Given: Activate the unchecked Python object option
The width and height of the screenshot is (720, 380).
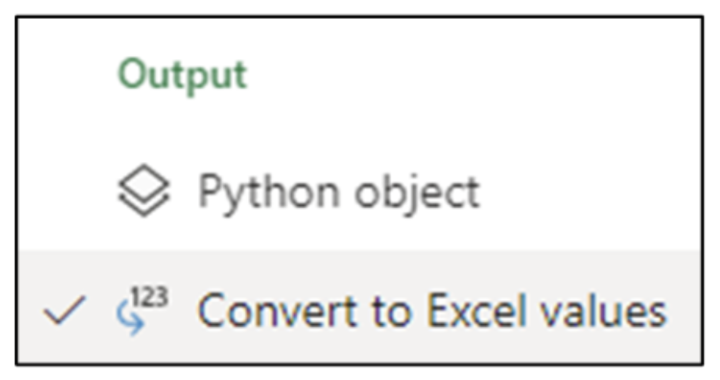Looking at the screenshot, I should (359, 190).
